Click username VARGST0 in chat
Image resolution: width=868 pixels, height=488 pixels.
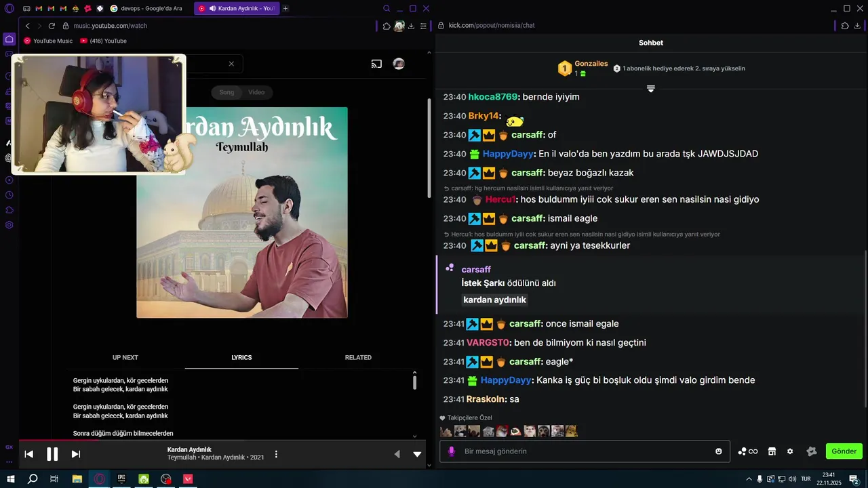coord(488,342)
